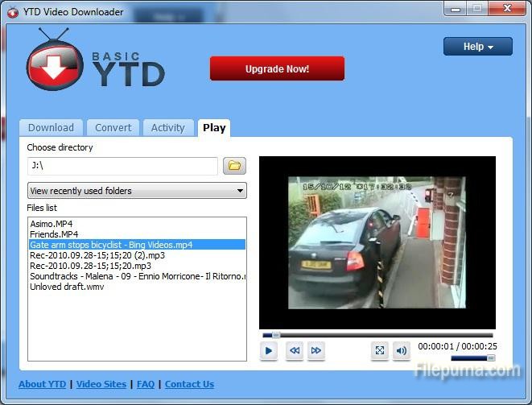Click the YTD logo icon
The width and height of the screenshot is (532, 405).
(x=54, y=63)
